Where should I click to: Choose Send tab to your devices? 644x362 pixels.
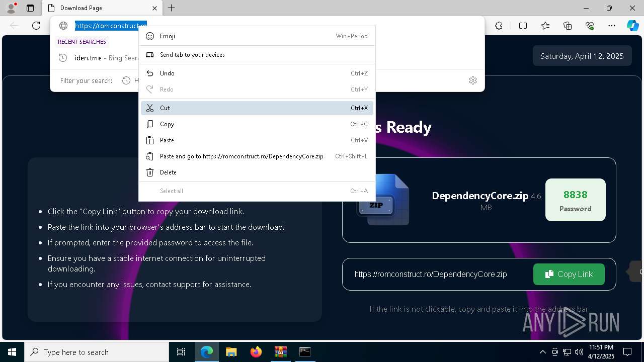point(257,55)
